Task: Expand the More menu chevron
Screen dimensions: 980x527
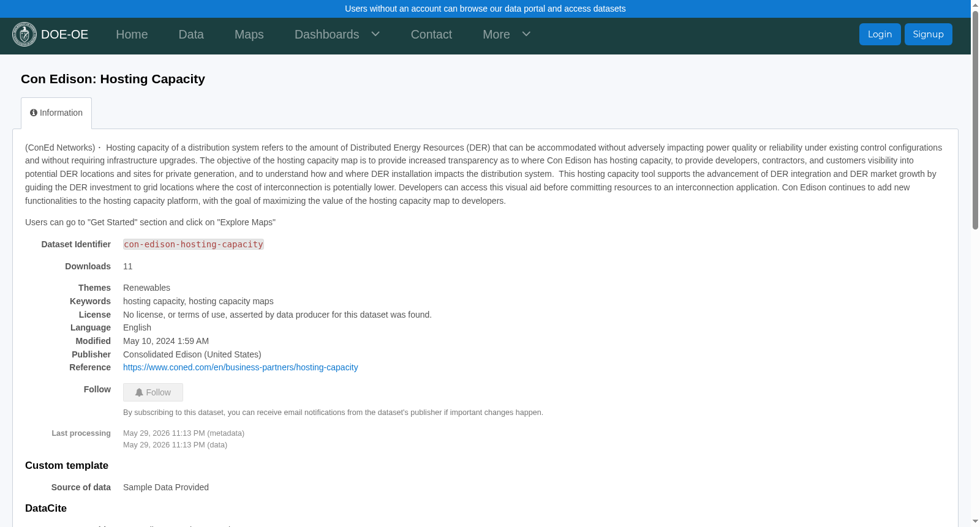Action: 526,34
